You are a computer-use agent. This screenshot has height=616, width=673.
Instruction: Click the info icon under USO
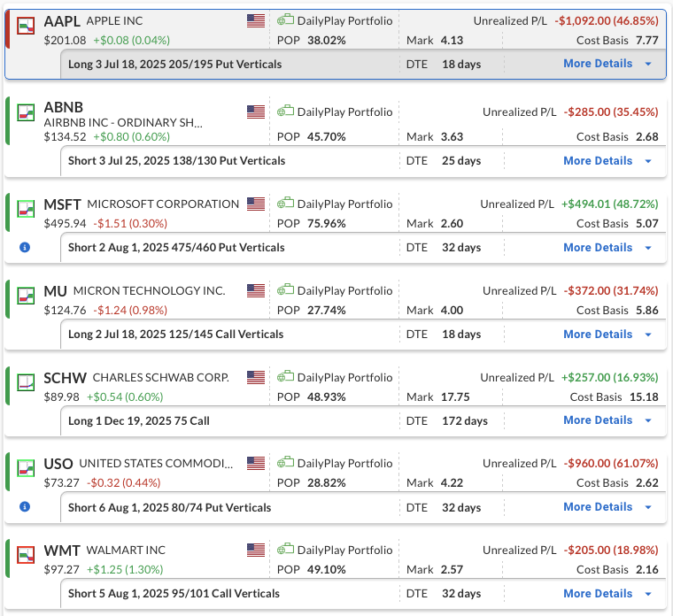25,506
